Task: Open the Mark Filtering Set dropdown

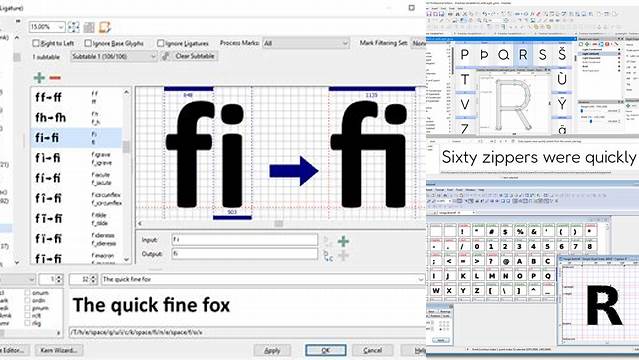Action: (x=419, y=43)
